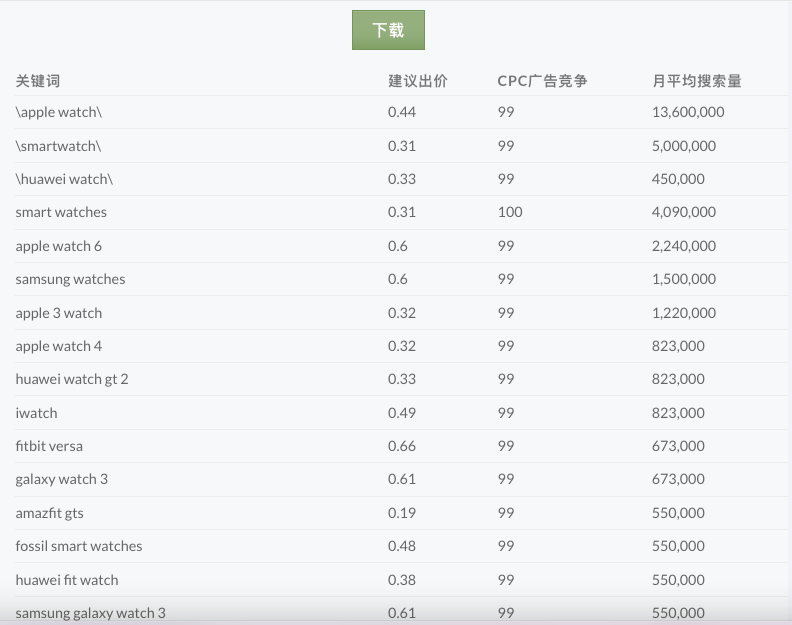The image size is (792, 625).
Task: Select the 月平均搜索量 column header
Action: point(697,81)
